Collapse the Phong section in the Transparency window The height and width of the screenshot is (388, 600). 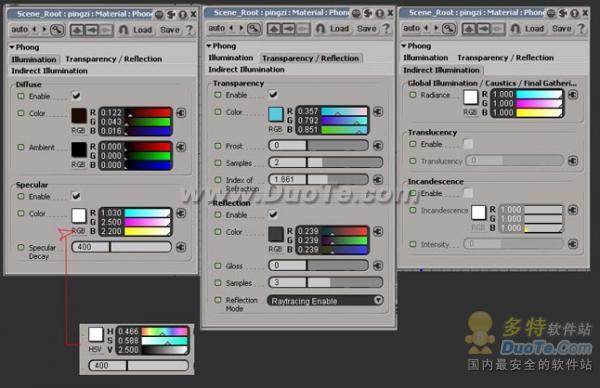pos(209,46)
